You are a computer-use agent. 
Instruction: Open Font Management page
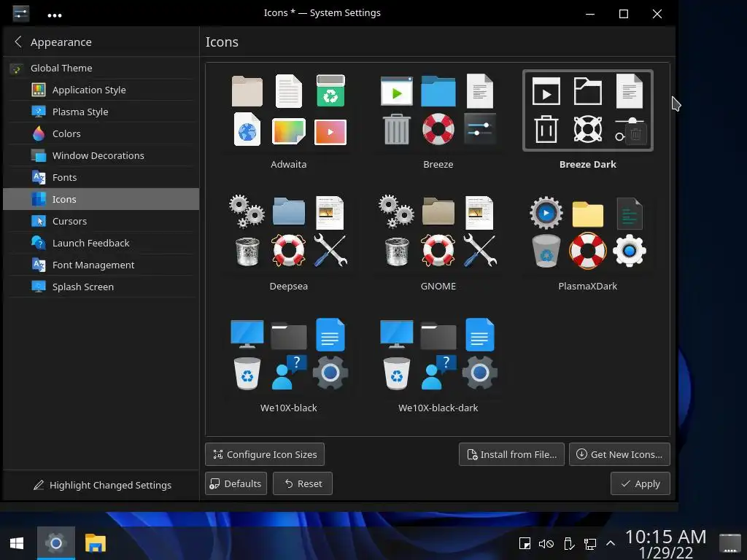pos(101,265)
